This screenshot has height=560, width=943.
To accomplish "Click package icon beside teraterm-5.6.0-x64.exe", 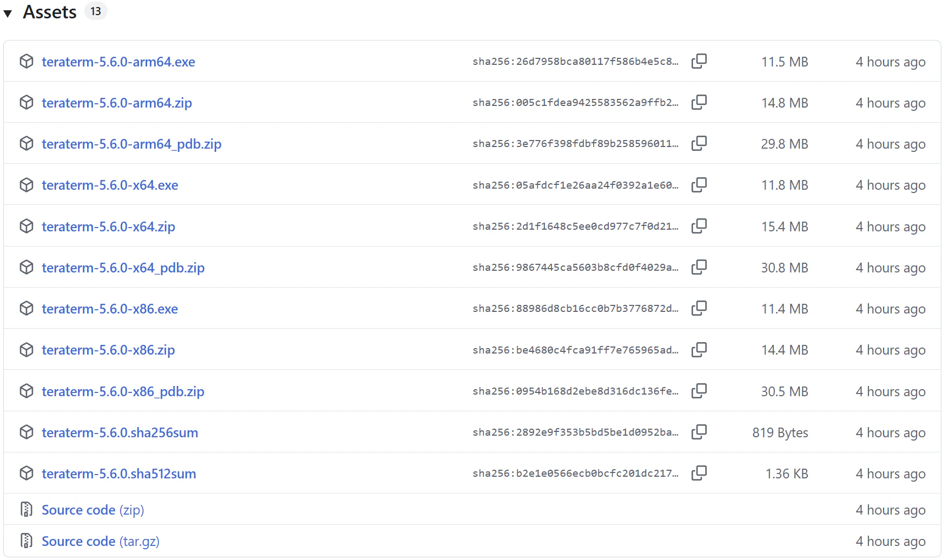I will tap(26, 185).
